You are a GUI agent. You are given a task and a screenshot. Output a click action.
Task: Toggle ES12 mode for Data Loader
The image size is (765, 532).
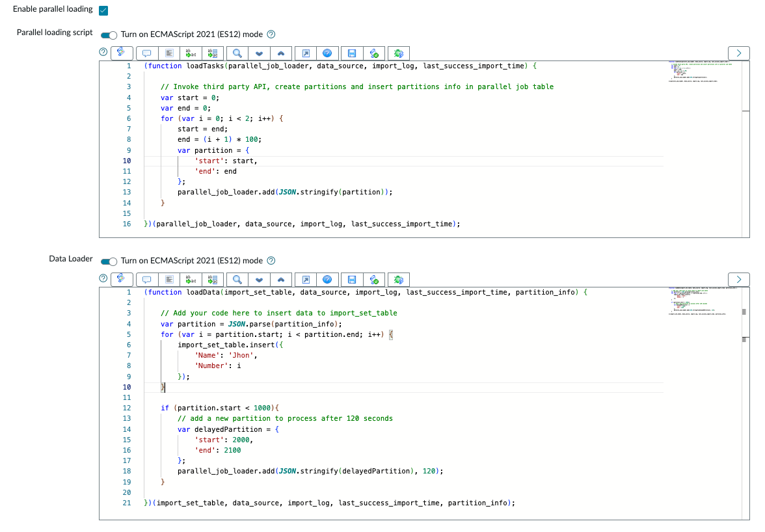[x=109, y=261]
